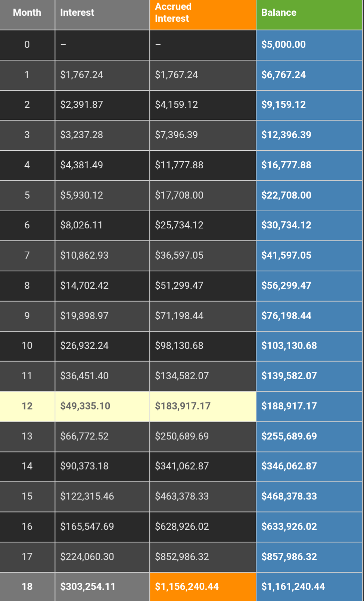Click highlighted month 12 row number
364x601 pixels.
[27, 407]
